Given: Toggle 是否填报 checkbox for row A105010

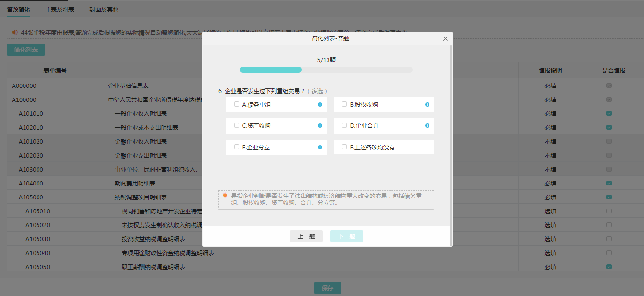Looking at the screenshot, I should [x=609, y=211].
